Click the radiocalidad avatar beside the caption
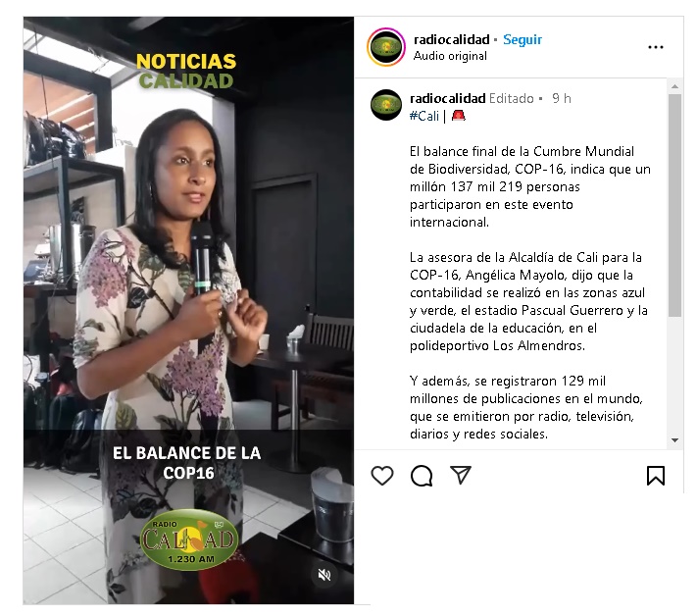Screen dimensions: 697x616 (x=386, y=105)
